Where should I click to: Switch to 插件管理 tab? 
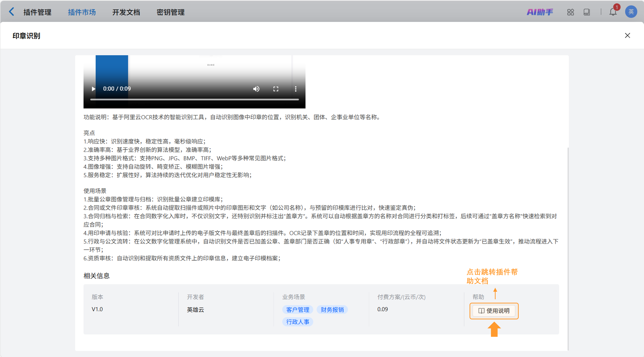click(x=37, y=12)
